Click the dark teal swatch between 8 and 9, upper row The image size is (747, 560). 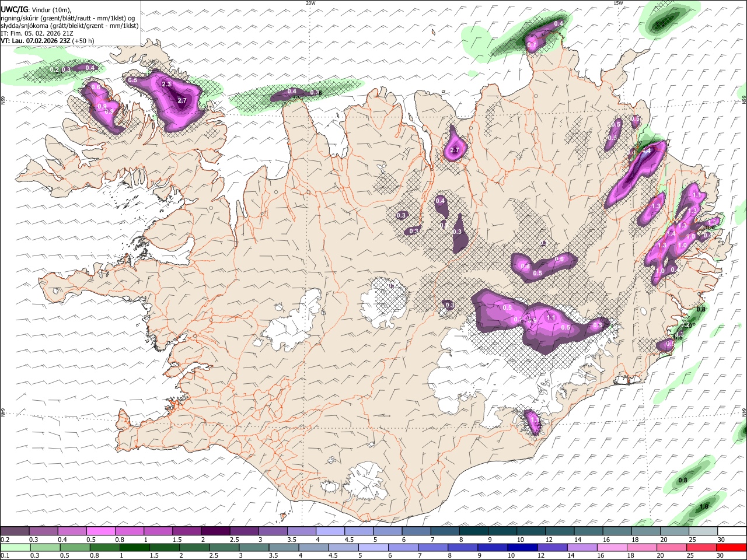tap(474, 531)
